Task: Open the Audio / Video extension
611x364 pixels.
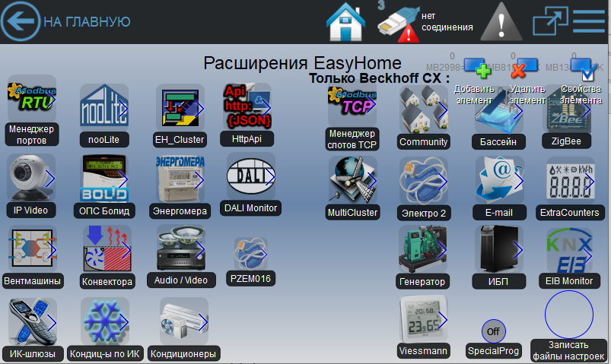Action: click(x=181, y=249)
